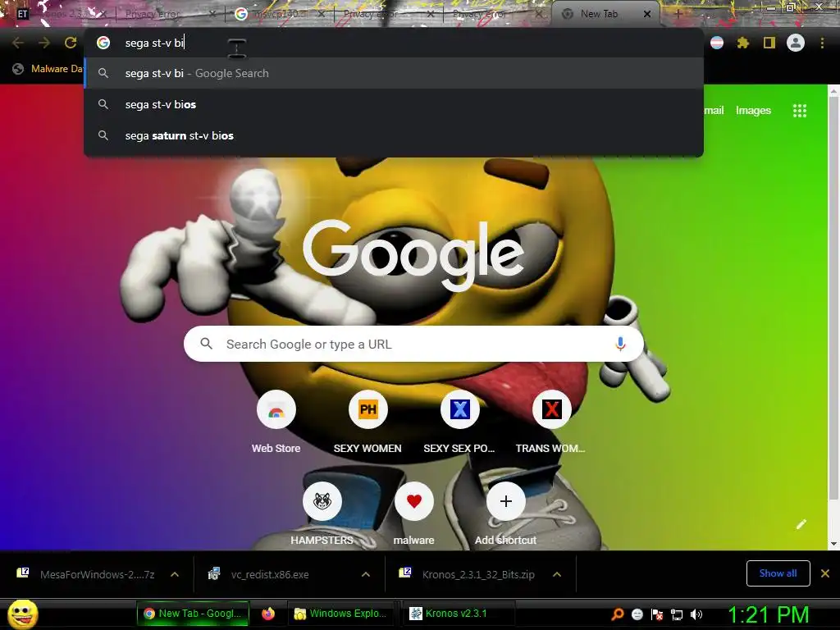Open the network tray icon

[677, 614]
